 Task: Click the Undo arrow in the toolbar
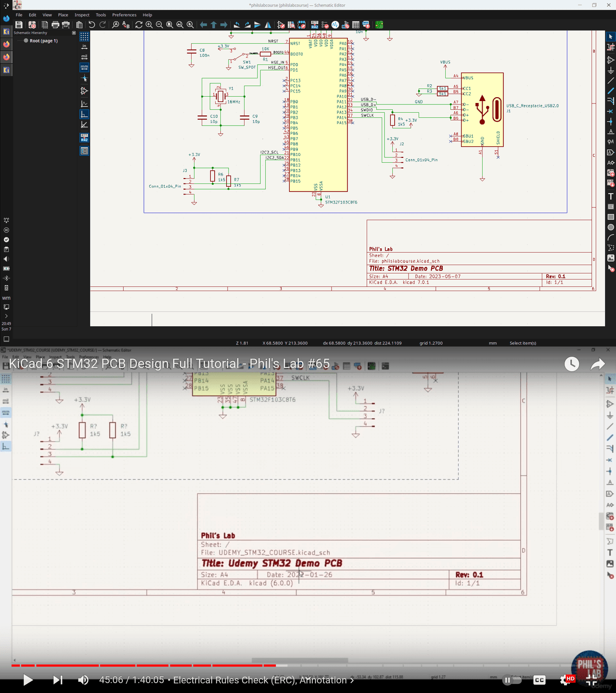[x=91, y=25]
